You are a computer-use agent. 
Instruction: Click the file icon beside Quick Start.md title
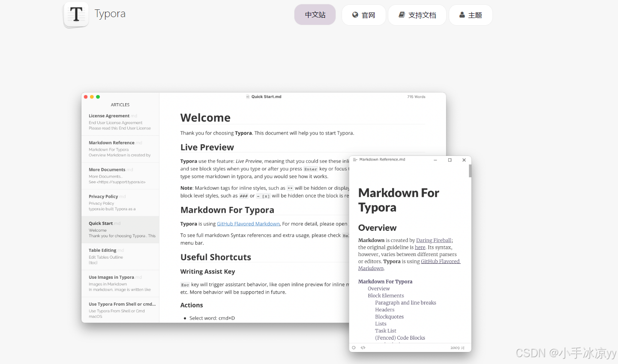248,97
